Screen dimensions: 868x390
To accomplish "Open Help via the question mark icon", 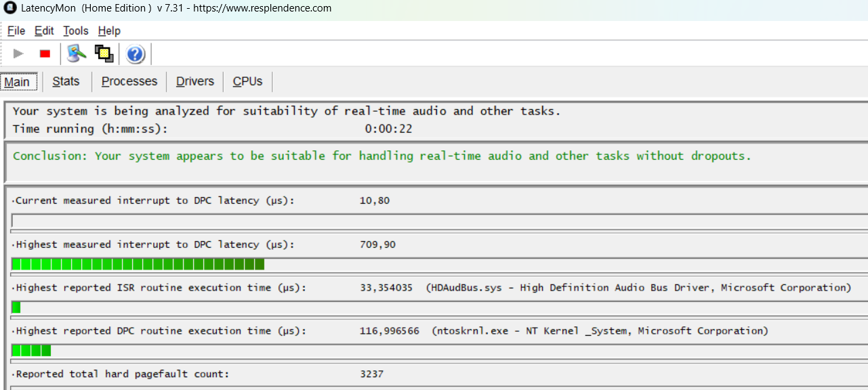I will point(135,54).
